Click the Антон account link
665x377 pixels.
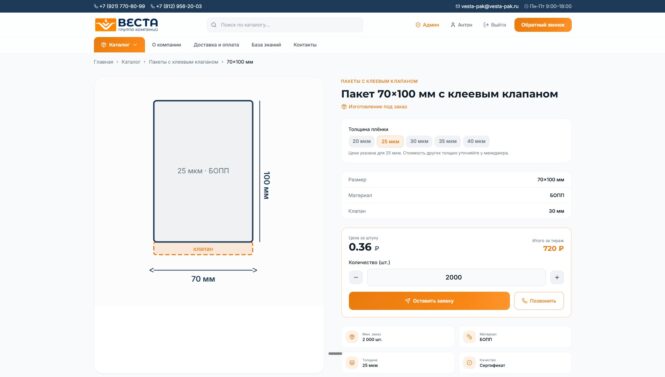(x=461, y=25)
